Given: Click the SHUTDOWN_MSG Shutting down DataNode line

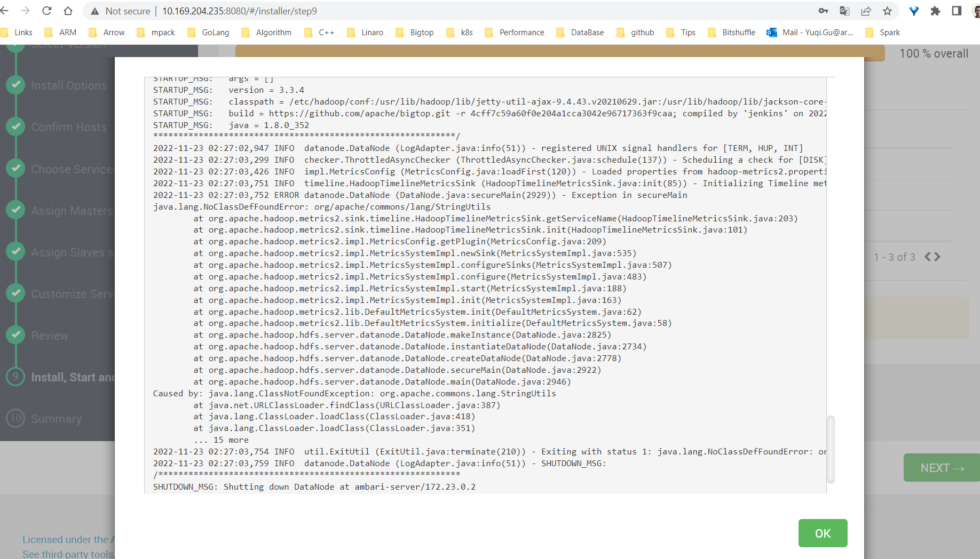Looking at the screenshot, I should coord(314,487).
